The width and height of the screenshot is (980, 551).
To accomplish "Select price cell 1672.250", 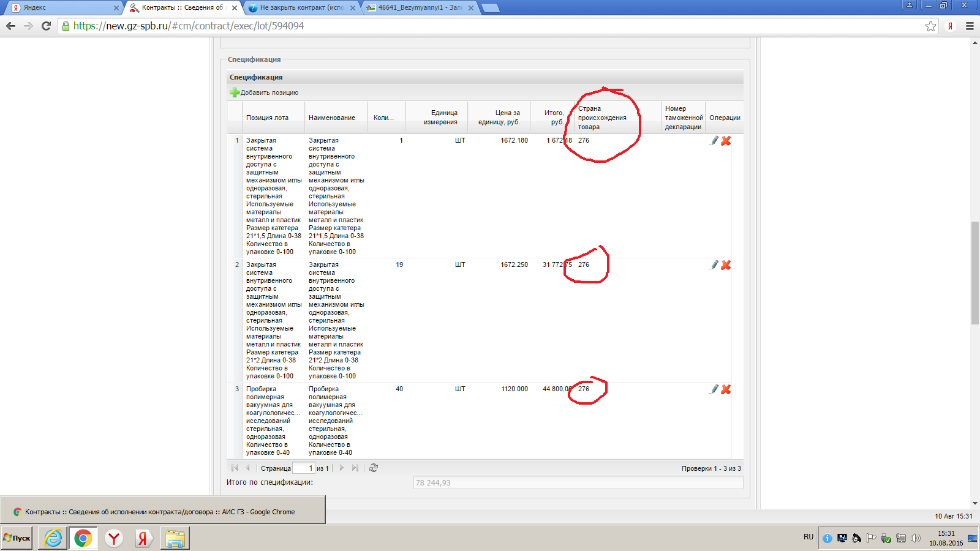I will [x=514, y=264].
